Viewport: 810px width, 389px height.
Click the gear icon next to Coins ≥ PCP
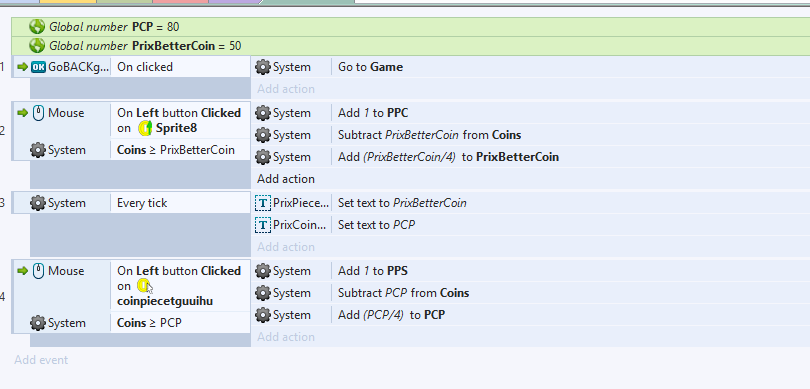tap(38, 323)
